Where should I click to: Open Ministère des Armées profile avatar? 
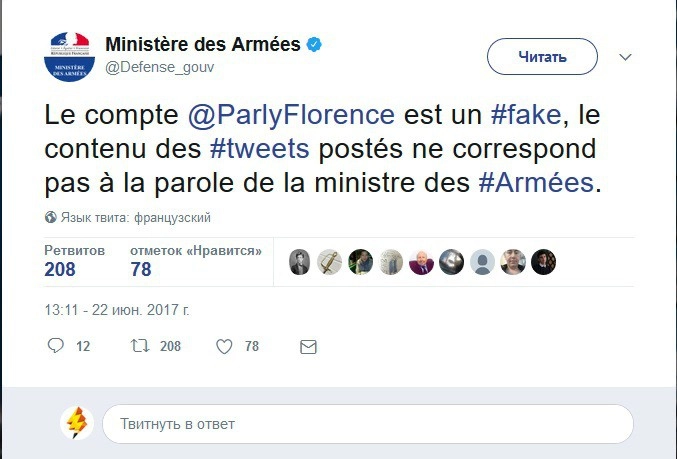point(69,57)
